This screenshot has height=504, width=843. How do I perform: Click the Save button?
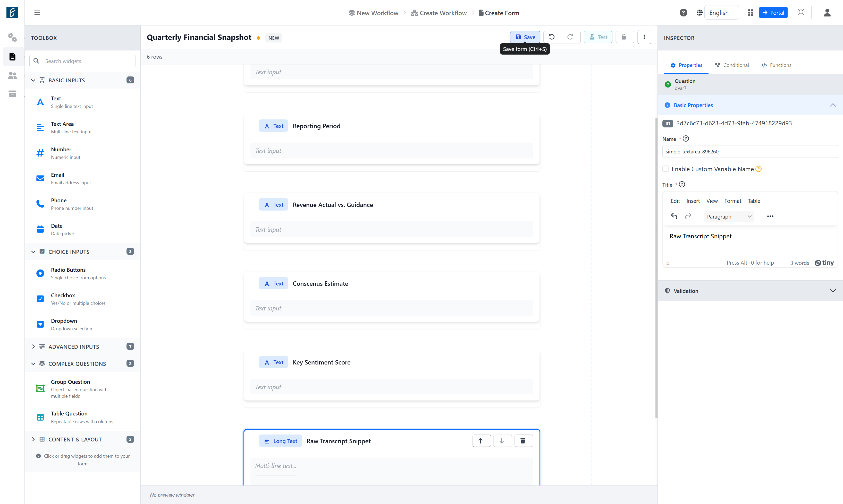tap(525, 37)
